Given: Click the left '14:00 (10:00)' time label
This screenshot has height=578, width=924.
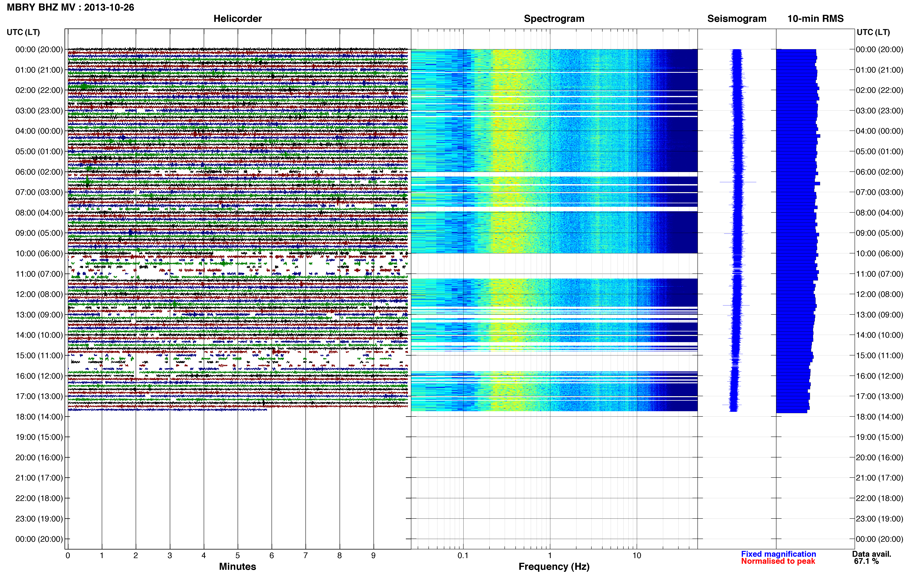Looking at the screenshot, I should click(39, 335).
